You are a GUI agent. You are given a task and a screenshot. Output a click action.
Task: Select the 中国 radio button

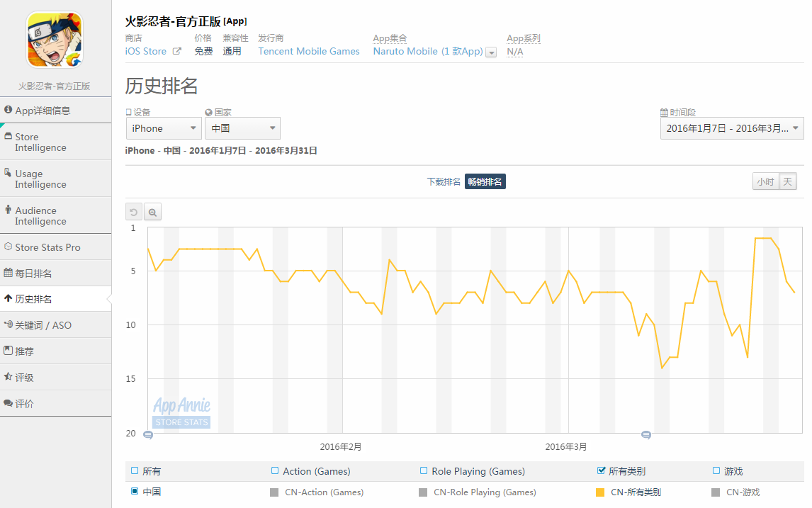(135, 491)
